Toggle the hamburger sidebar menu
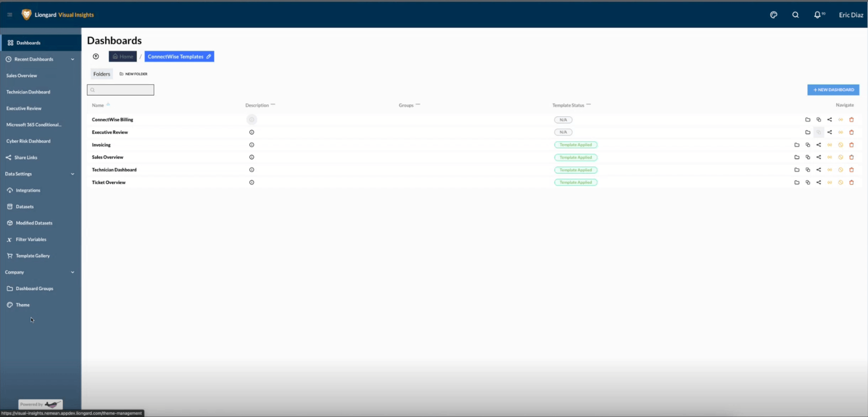868x417 pixels. tap(10, 15)
